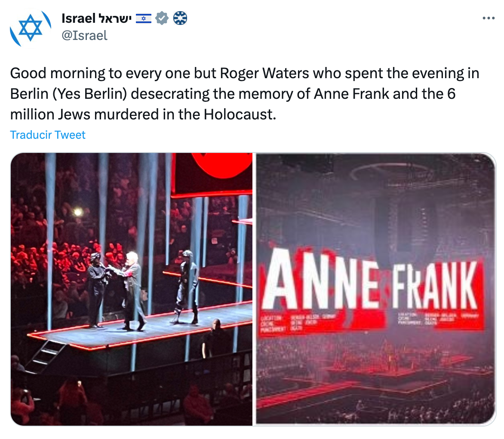Click the Israeli flag emoji beside the name
The width and height of the screenshot is (504, 439).
[x=144, y=18]
